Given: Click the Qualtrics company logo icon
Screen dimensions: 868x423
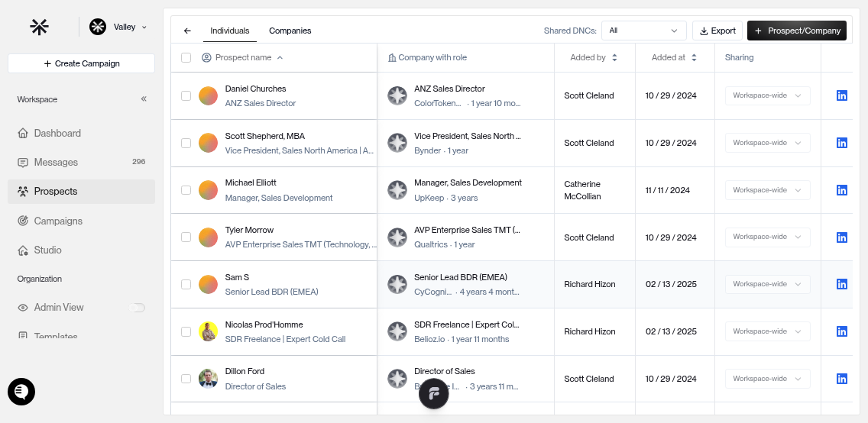Looking at the screenshot, I should pos(397,237).
